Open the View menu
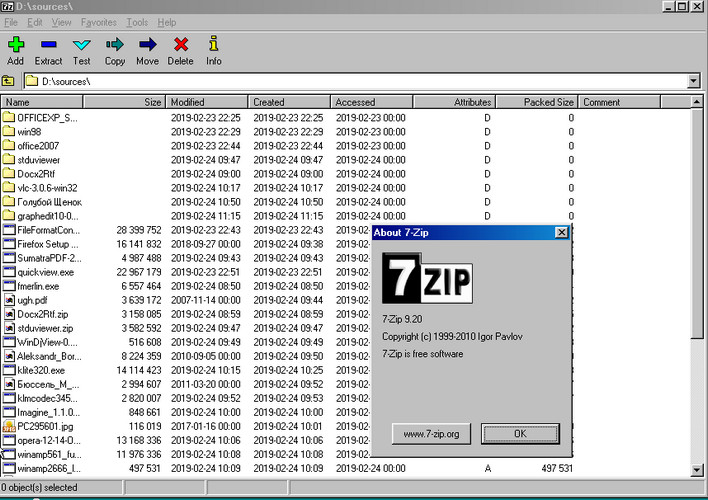Image resolution: width=708 pixels, height=500 pixels. coord(61,22)
